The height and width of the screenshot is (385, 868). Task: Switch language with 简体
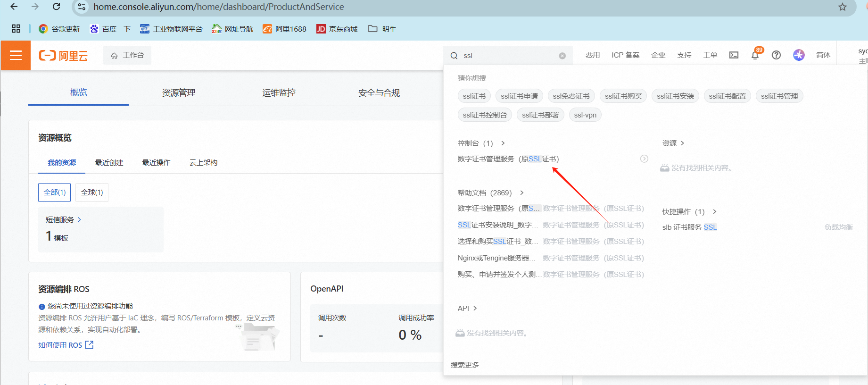tap(823, 55)
